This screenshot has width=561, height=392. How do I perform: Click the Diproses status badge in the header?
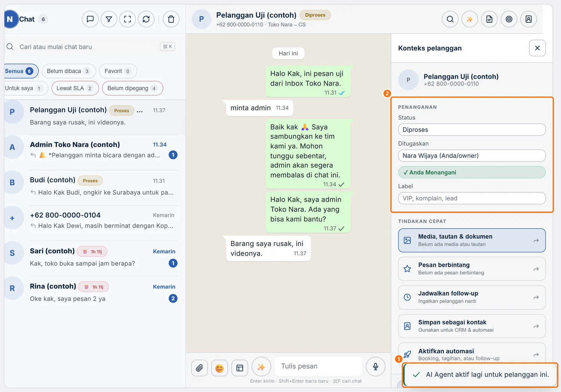click(x=315, y=15)
